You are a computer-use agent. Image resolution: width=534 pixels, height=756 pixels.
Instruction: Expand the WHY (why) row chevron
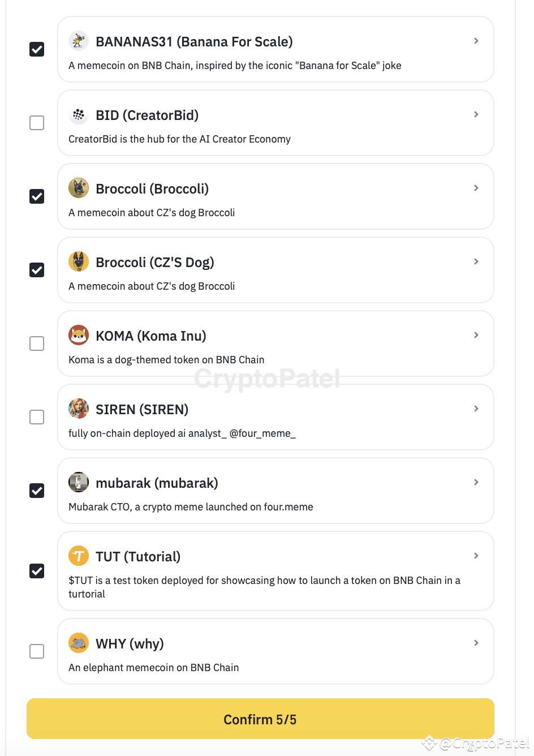pos(476,643)
